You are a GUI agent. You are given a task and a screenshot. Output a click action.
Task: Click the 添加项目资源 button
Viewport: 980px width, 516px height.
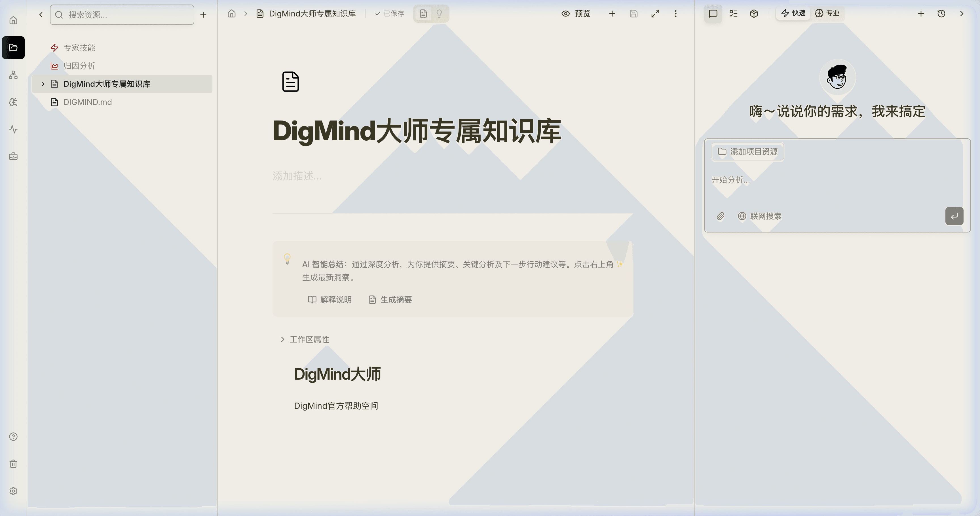tap(747, 152)
